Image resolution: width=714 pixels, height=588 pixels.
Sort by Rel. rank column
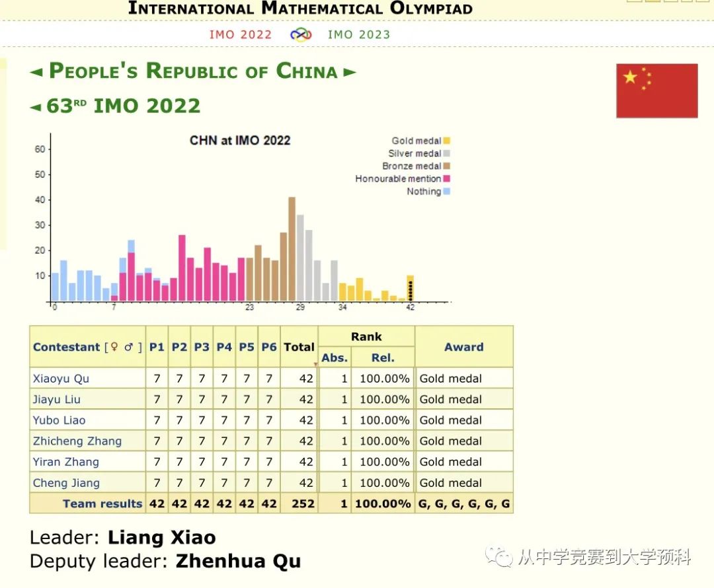coord(383,357)
